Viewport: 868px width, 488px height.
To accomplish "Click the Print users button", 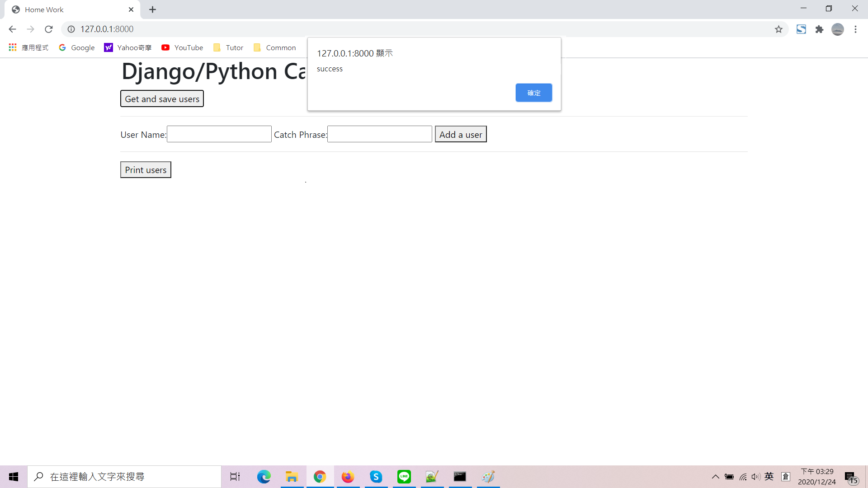I will coord(146,170).
